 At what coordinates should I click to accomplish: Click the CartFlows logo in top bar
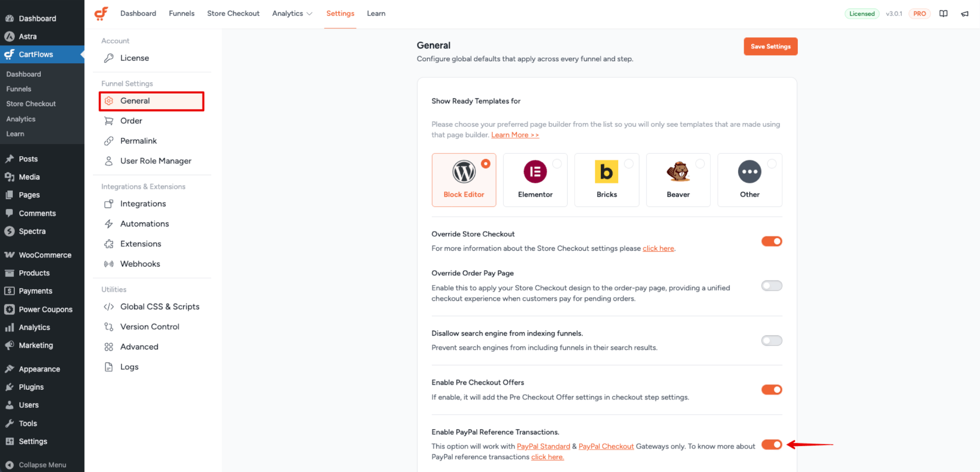[101, 13]
